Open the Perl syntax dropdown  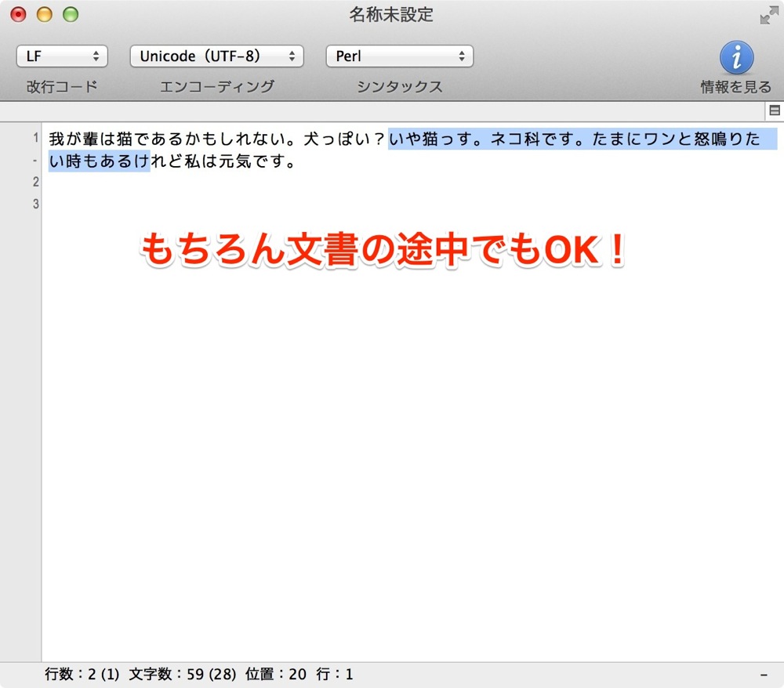pos(399,56)
